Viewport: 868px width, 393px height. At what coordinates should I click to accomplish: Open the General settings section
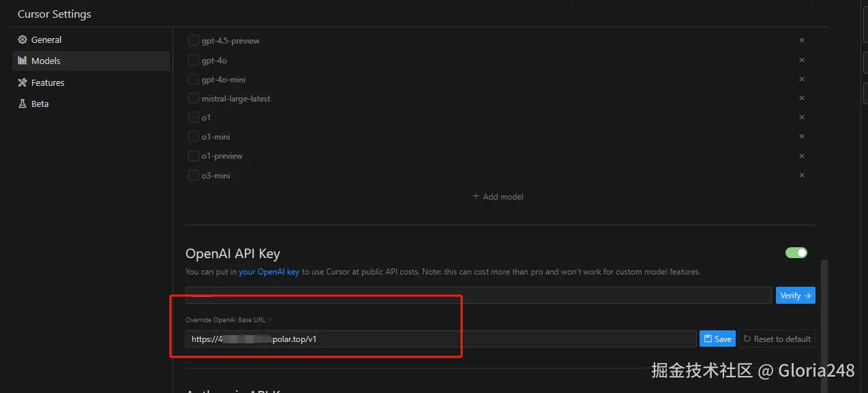(91, 40)
